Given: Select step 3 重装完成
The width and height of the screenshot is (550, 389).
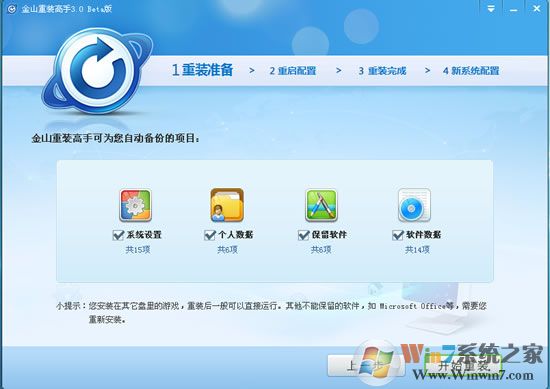Looking at the screenshot, I should click(x=382, y=71).
